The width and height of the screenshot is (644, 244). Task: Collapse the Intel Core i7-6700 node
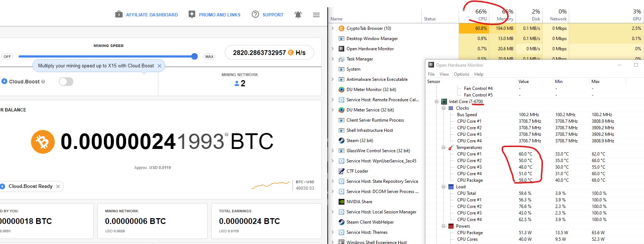pyautogui.click(x=437, y=102)
